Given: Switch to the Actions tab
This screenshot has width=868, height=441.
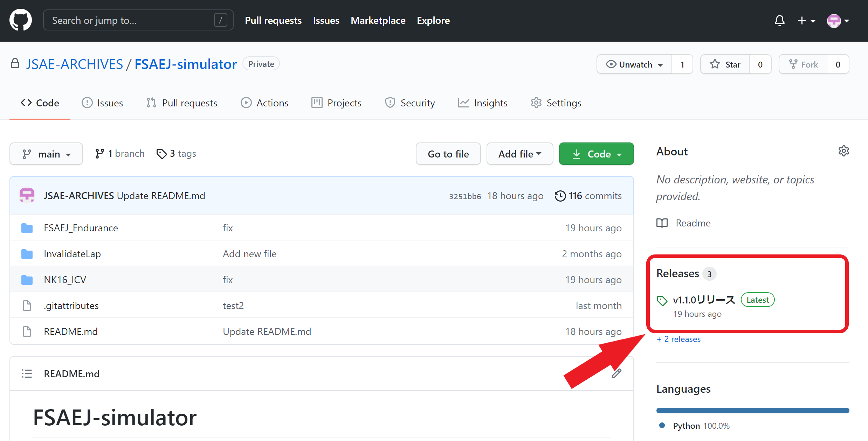Looking at the screenshot, I should (264, 103).
